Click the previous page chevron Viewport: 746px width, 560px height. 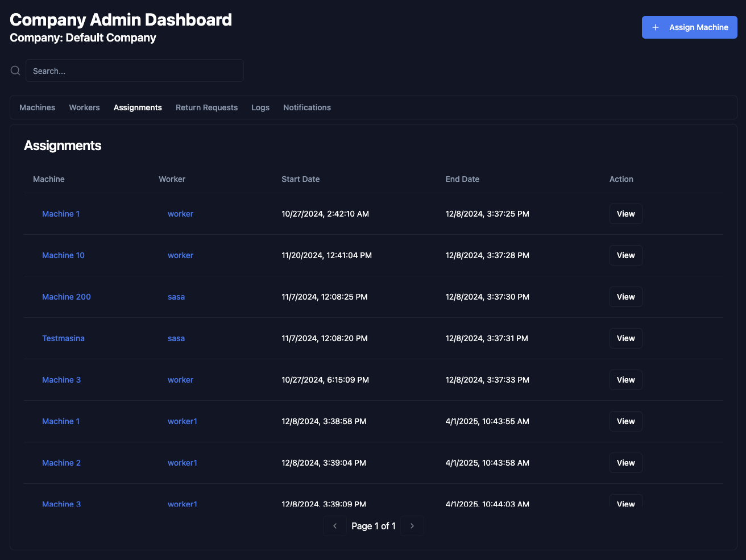[x=335, y=525]
